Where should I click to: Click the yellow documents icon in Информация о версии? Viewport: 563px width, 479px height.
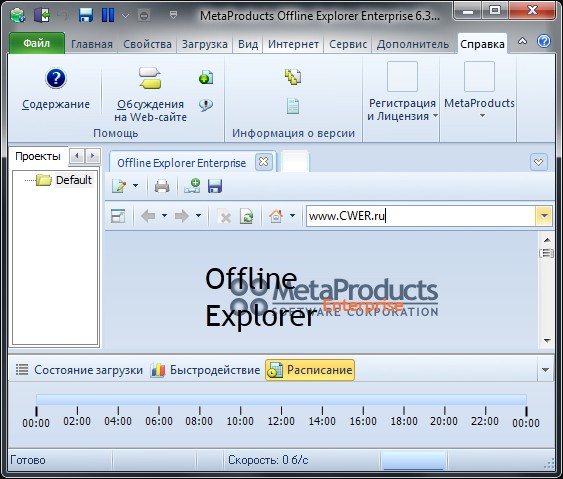(x=293, y=77)
